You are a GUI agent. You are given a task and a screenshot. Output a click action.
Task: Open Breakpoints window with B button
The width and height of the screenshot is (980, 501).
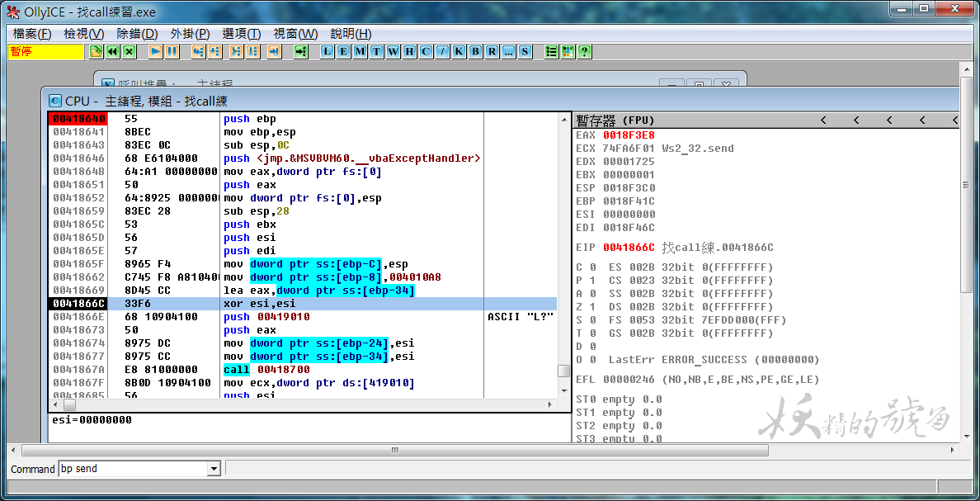tap(475, 51)
